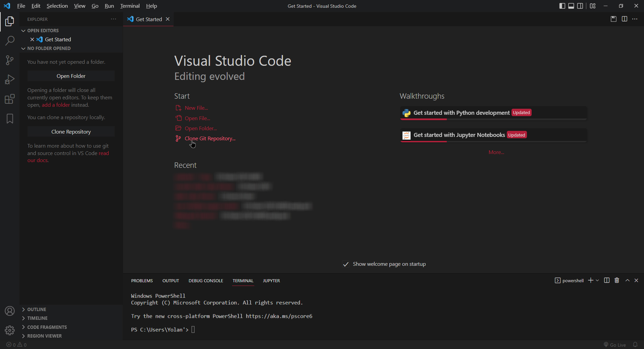Kill terminal with trash icon

pos(617,281)
